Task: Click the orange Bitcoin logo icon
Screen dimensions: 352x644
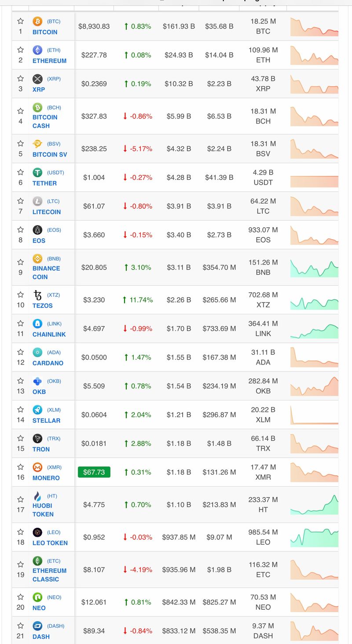Action: click(37, 21)
